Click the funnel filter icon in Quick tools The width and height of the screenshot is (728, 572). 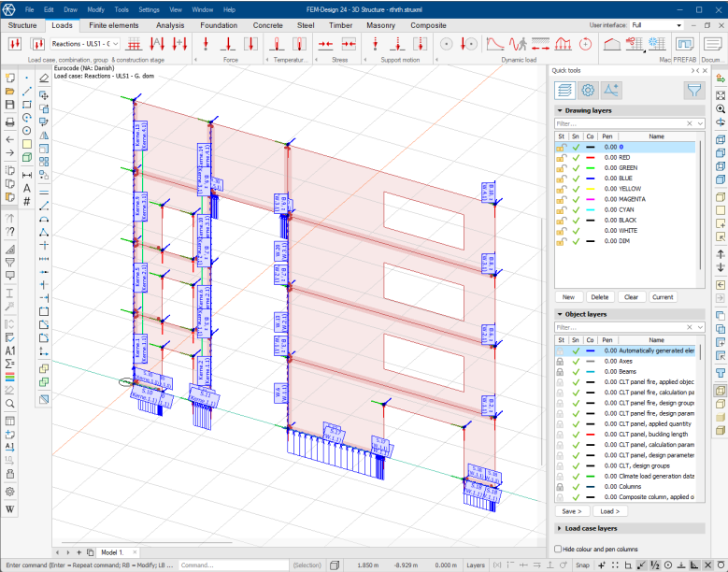694,90
